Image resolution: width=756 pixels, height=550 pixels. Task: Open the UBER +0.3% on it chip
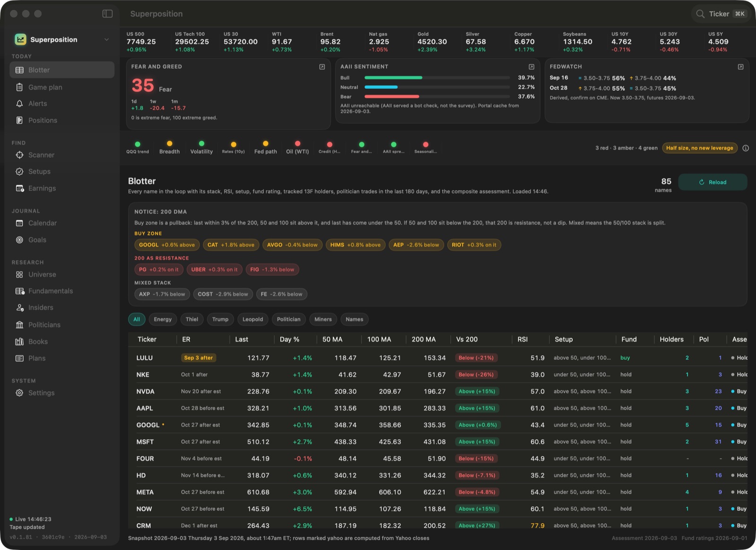pyautogui.click(x=215, y=270)
